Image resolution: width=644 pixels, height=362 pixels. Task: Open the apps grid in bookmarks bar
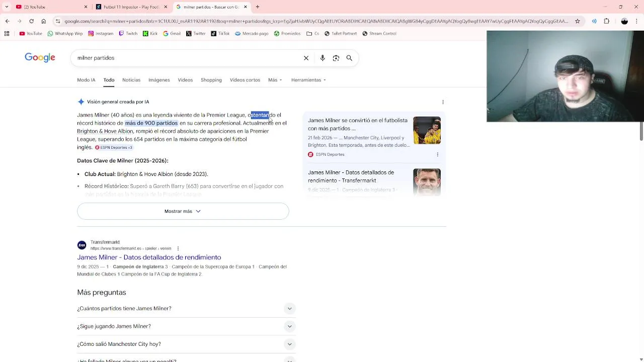point(7,34)
